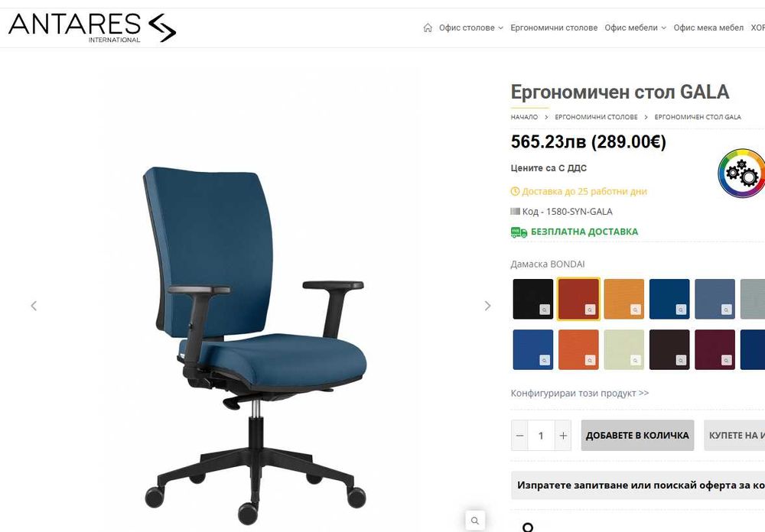Choose the orange-yellow fabric swatch
765x532 pixels.
(624, 299)
